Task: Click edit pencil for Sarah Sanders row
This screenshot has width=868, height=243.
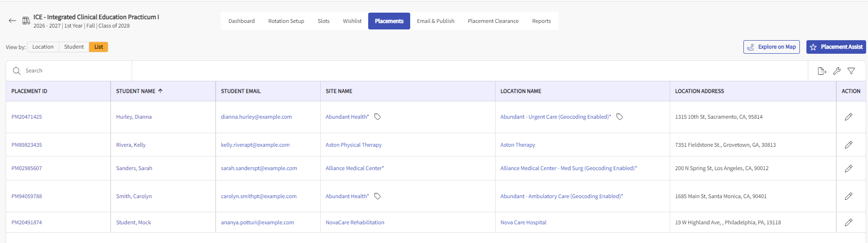Action: coord(848,168)
